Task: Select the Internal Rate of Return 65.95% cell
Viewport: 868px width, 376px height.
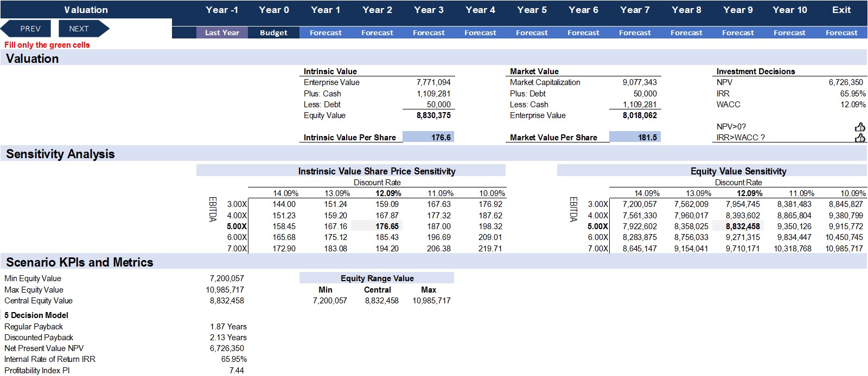Action: tap(234, 359)
